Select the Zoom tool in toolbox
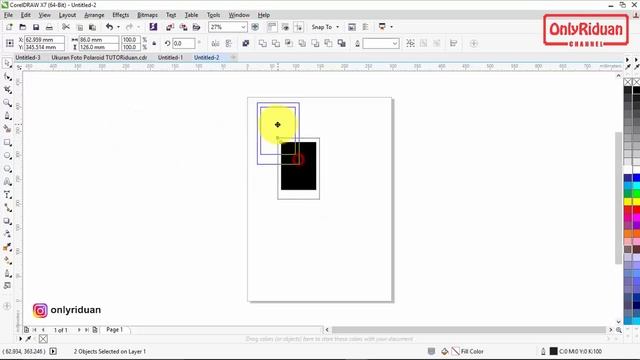Viewport: 640px width, 360px height. (7, 103)
